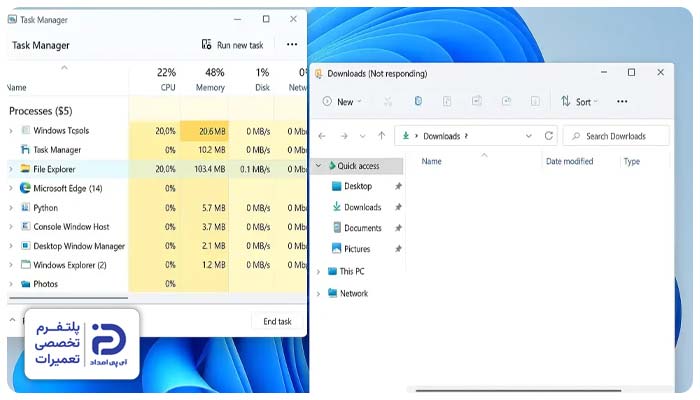Refresh the Downloads folder
The image size is (700, 400).
click(x=549, y=135)
